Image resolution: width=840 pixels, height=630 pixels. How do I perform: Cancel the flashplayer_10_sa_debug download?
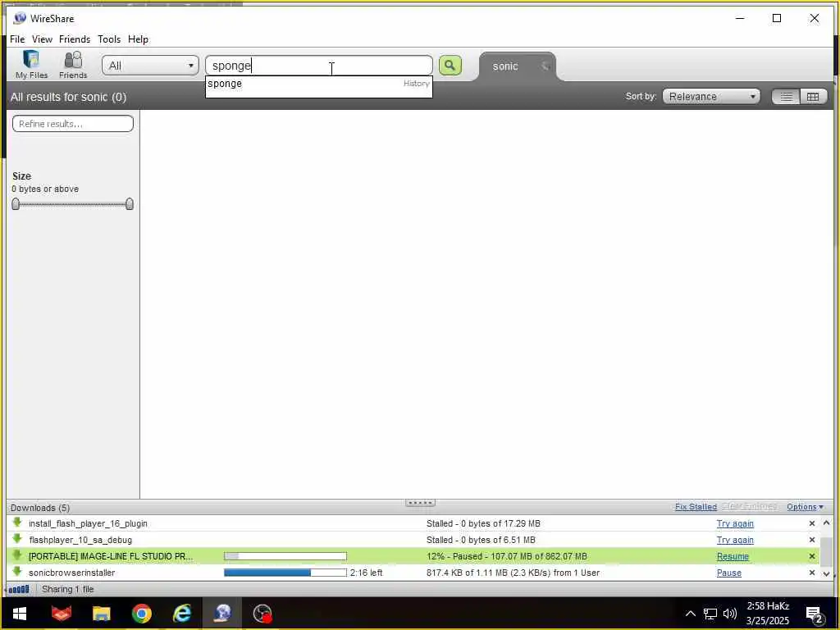pyautogui.click(x=811, y=540)
